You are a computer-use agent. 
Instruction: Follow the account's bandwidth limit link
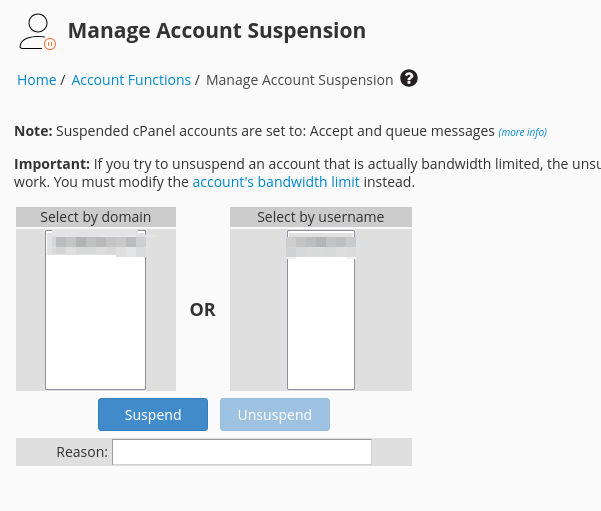coord(276,182)
